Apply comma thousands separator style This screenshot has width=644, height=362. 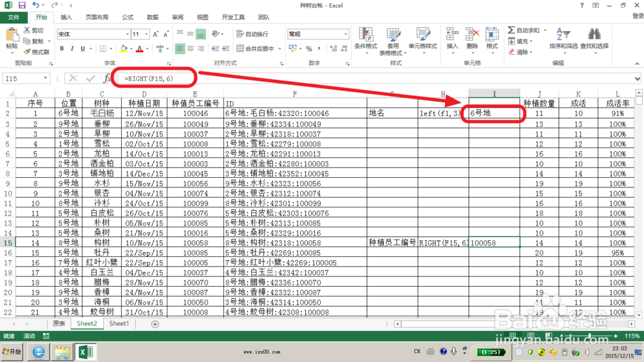pos(319,48)
